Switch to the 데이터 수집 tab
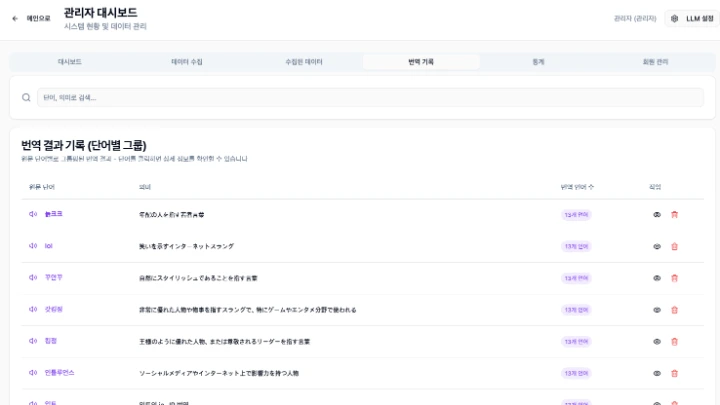Screen dimensions: 720x405 [187, 62]
